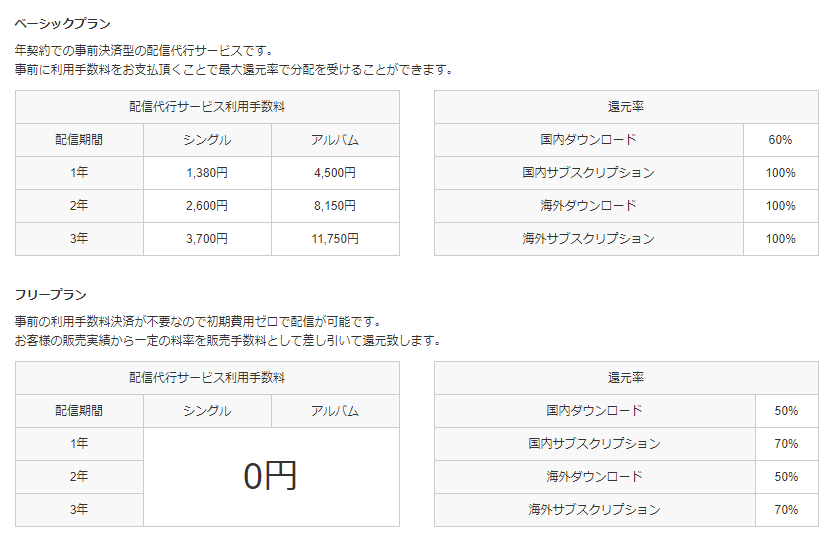Click the 11,750円 price cell
Image resolution: width=833 pixels, height=539 pixels.
click(x=335, y=239)
